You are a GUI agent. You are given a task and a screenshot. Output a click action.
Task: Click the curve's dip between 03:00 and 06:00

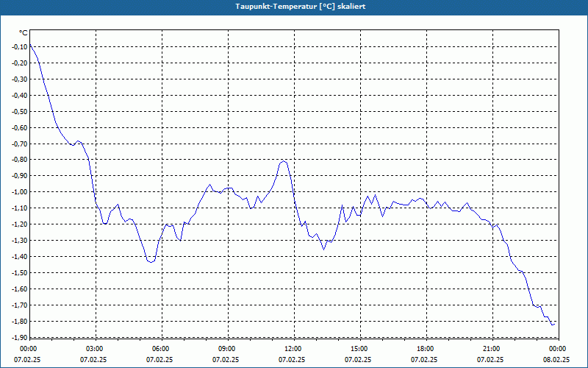(151, 262)
